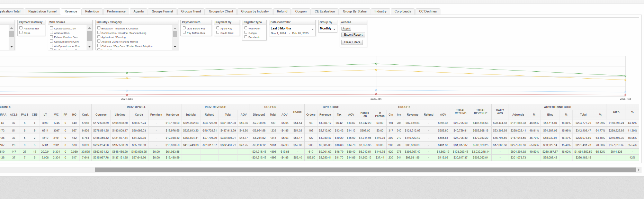Screen dimensions: 644x199
Task: Open the Groups by Industry tab
Action: click(x=255, y=11)
